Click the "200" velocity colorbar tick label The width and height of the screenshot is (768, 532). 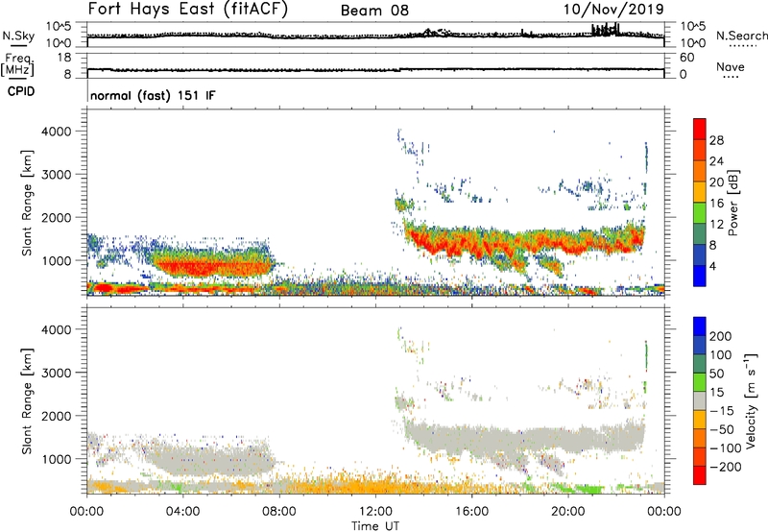[x=721, y=336]
